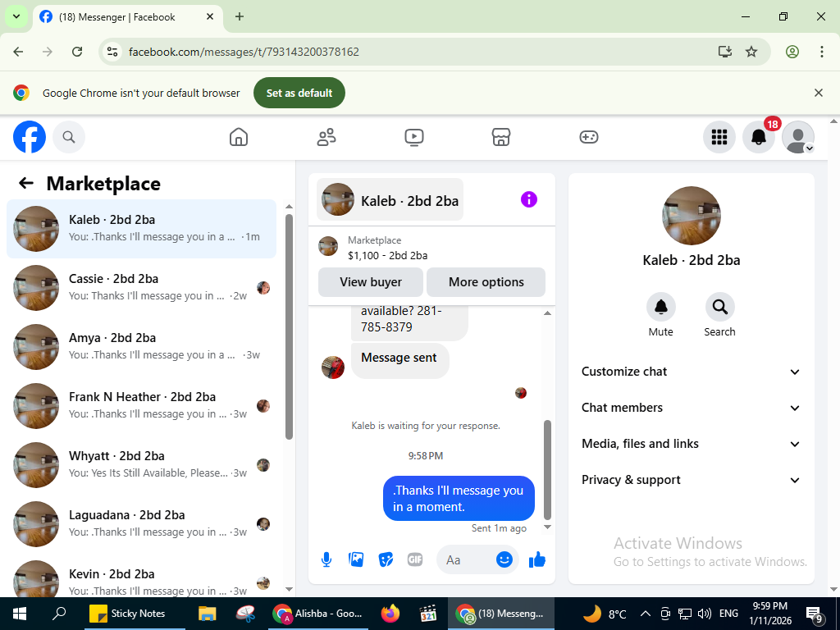This screenshot has height=630, width=840.
Task: Click the conversation list scrollbar thumb
Action: click(289, 326)
